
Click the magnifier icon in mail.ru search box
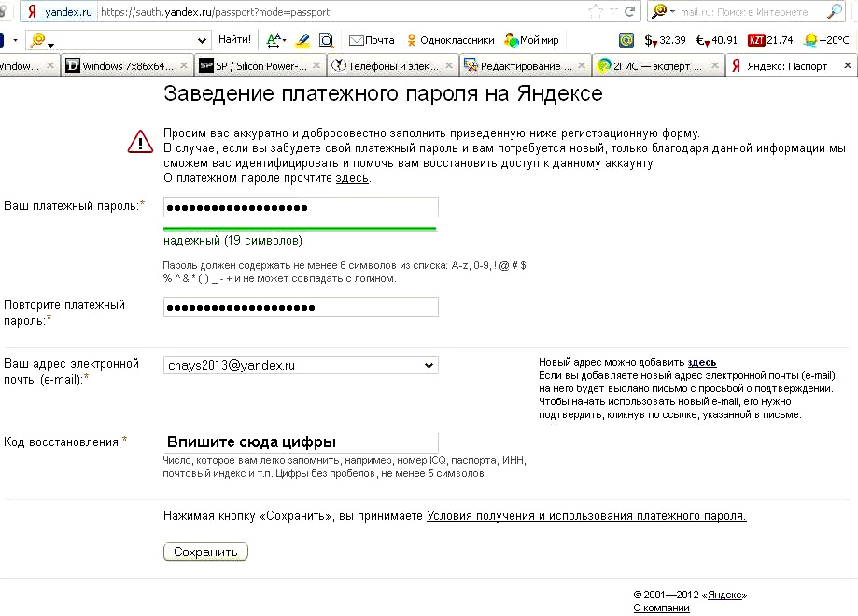(x=835, y=11)
